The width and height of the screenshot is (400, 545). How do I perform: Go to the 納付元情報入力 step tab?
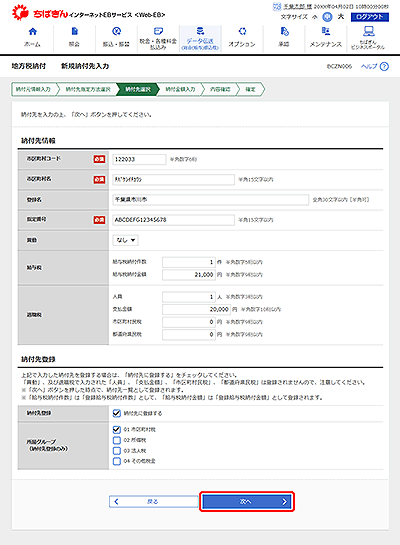click(33, 89)
